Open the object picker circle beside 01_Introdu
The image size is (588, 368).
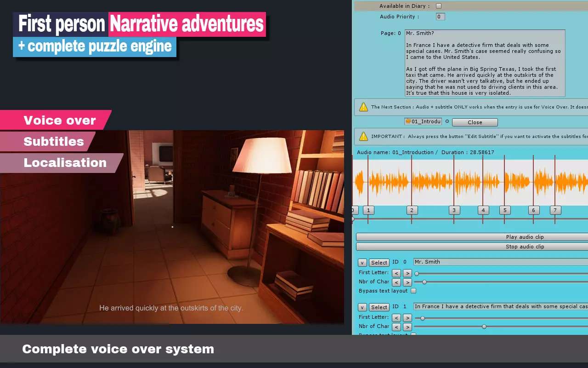click(x=447, y=121)
